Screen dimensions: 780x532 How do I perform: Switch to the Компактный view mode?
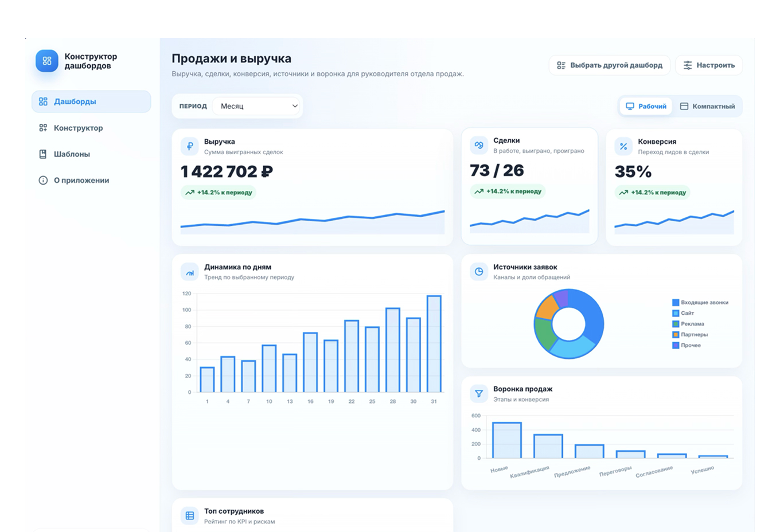[x=707, y=106]
